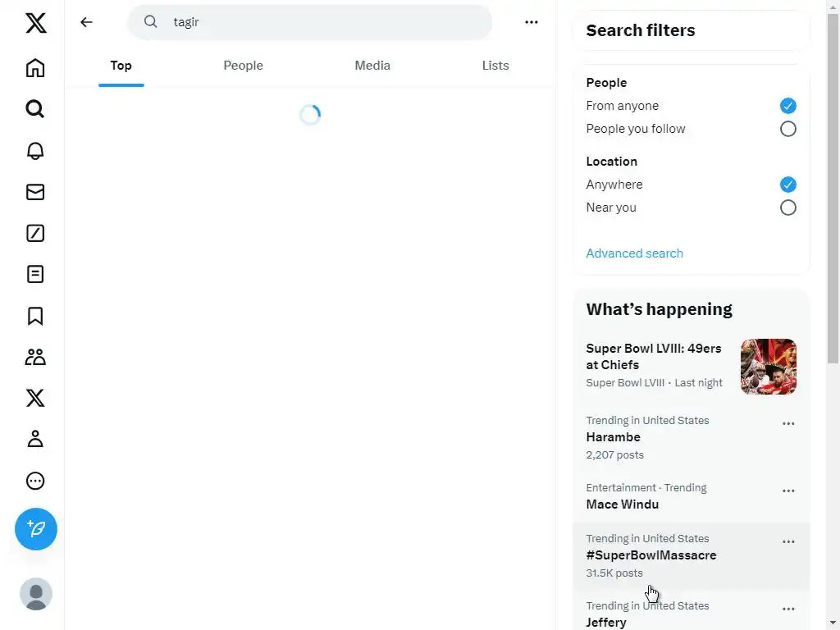Go back with the left arrow
The height and width of the screenshot is (630, 840).
(86, 22)
